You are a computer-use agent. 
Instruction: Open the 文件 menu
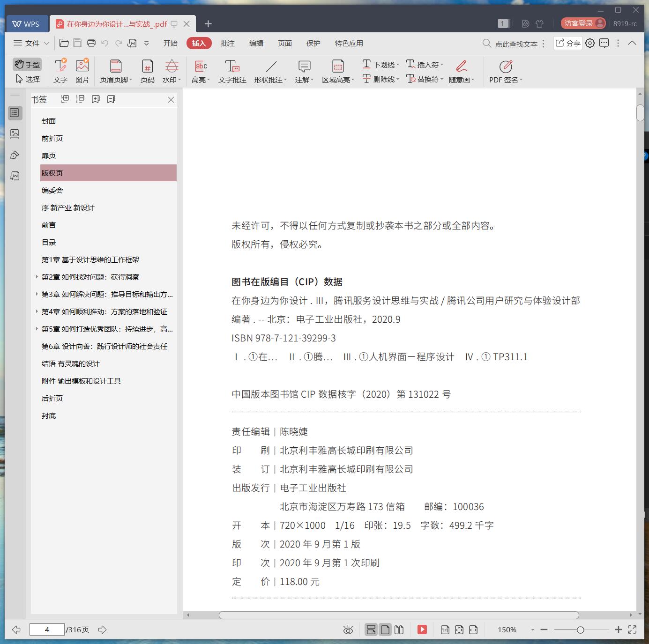pyautogui.click(x=31, y=43)
